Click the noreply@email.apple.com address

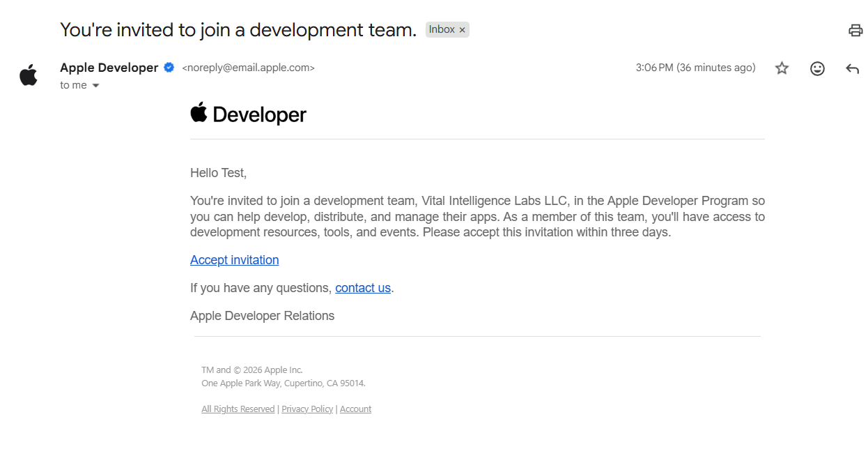pyautogui.click(x=248, y=68)
